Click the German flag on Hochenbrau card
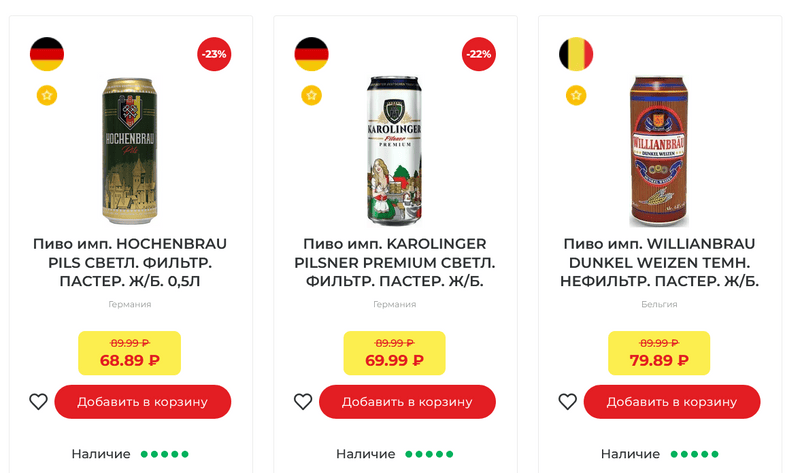The height and width of the screenshot is (473, 800). click(x=47, y=54)
